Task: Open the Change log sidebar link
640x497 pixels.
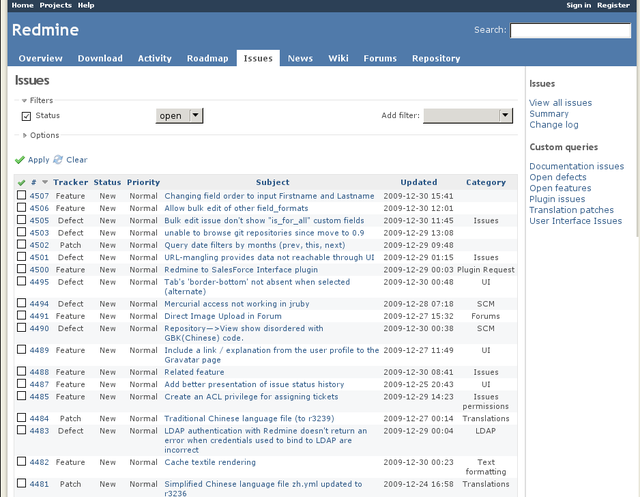Action: click(554, 125)
